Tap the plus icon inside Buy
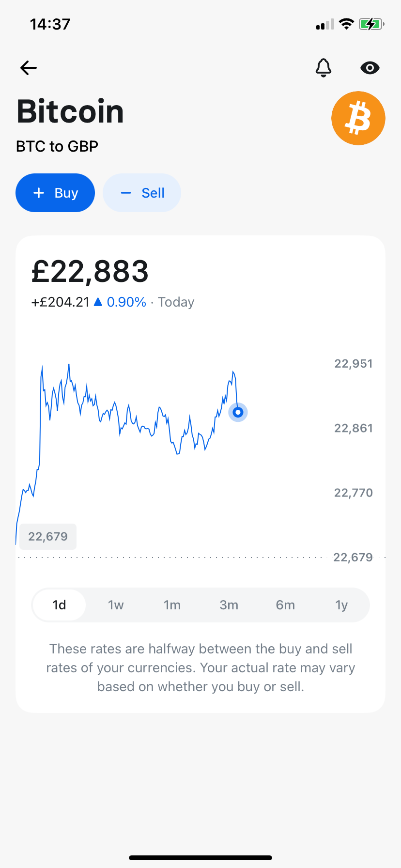401x868 pixels. [x=39, y=193]
